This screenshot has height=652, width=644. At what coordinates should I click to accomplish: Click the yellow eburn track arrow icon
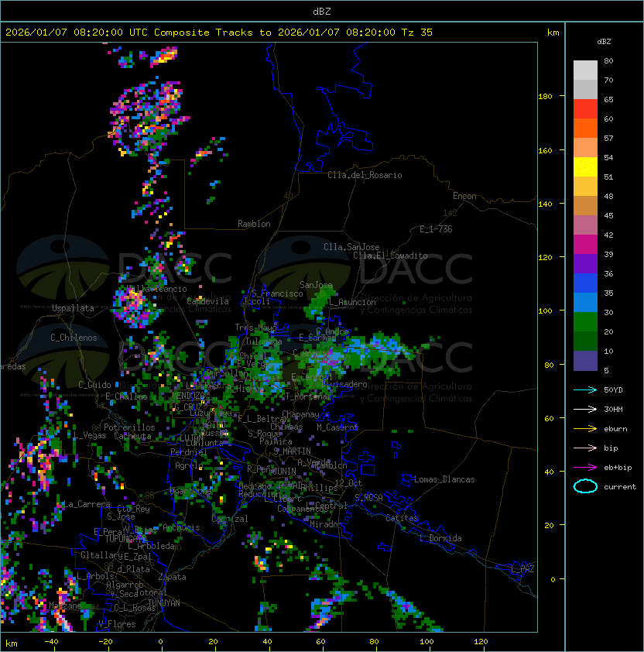(585, 429)
